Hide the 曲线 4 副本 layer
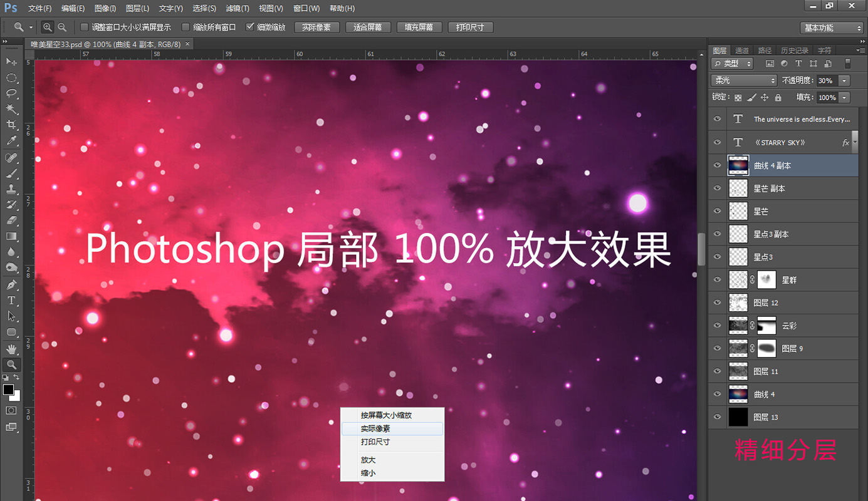Viewport: 868px width, 501px height. (x=718, y=165)
